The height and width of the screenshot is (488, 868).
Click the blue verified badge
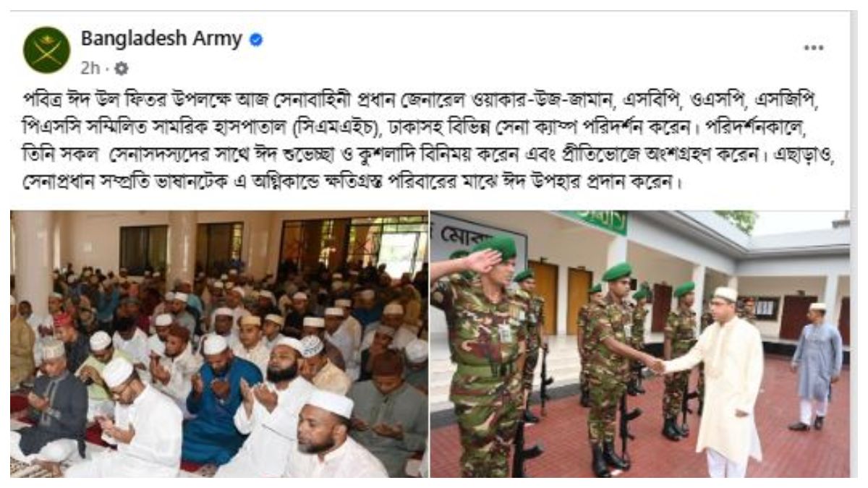tap(255, 40)
